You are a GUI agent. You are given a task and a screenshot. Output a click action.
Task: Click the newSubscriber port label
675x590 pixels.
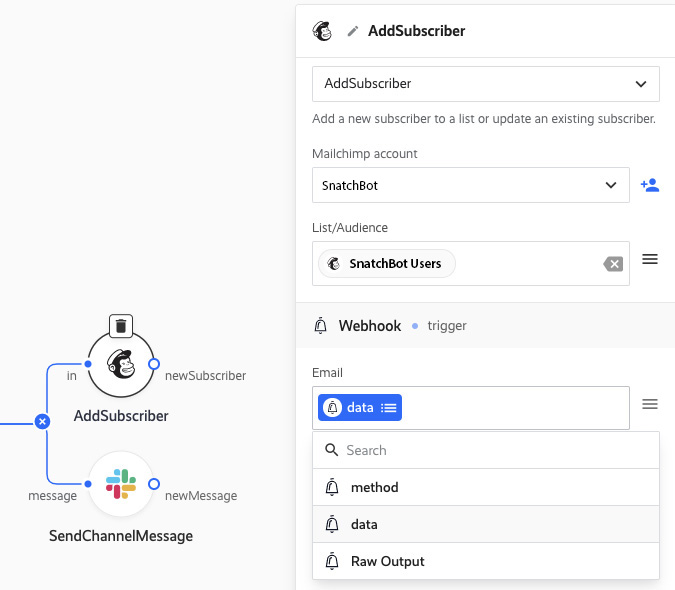pos(205,376)
